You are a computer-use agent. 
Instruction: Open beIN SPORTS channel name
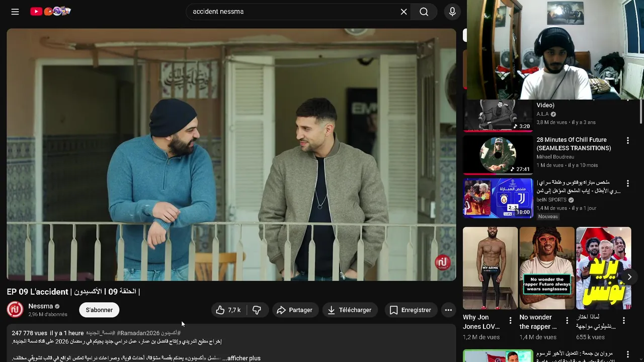click(x=551, y=200)
